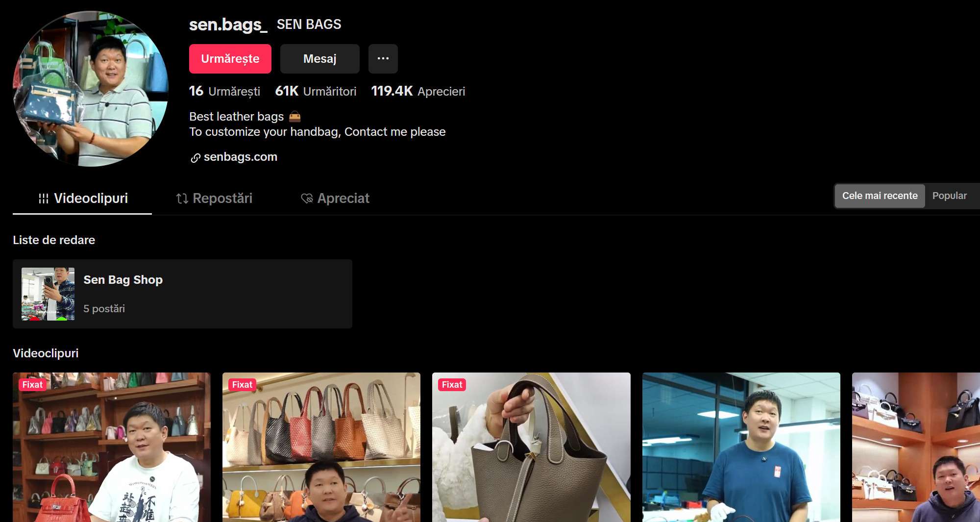This screenshot has width=980, height=522.
Task: Click the repost arrows icon beside Repostări
Action: [181, 198]
